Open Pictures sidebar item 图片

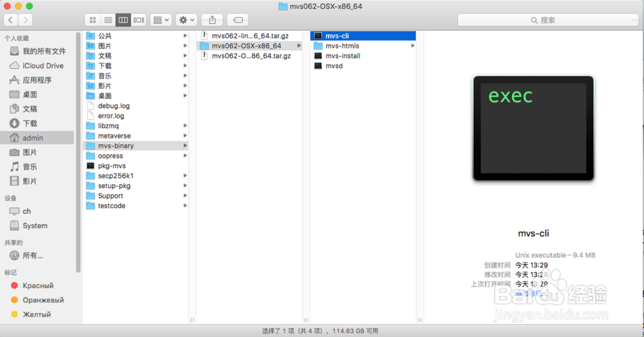click(37, 152)
